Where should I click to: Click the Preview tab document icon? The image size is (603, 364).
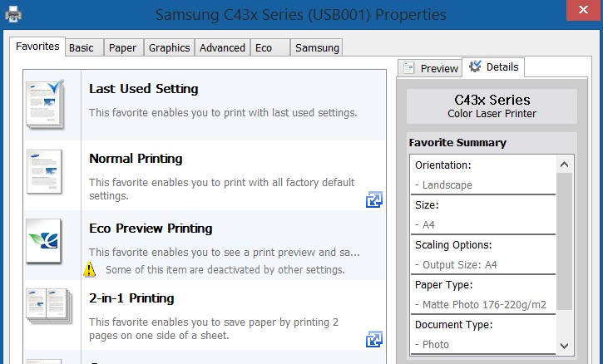point(409,68)
